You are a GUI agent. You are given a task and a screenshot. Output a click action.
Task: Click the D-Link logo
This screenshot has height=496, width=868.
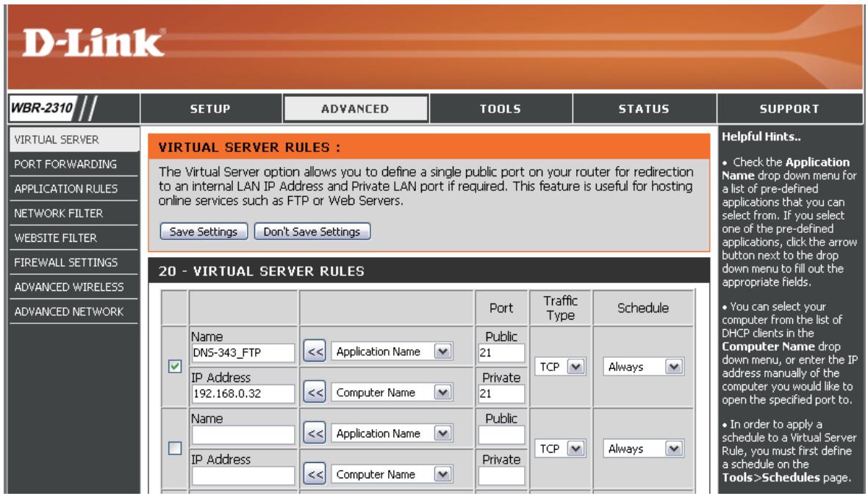click(93, 43)
